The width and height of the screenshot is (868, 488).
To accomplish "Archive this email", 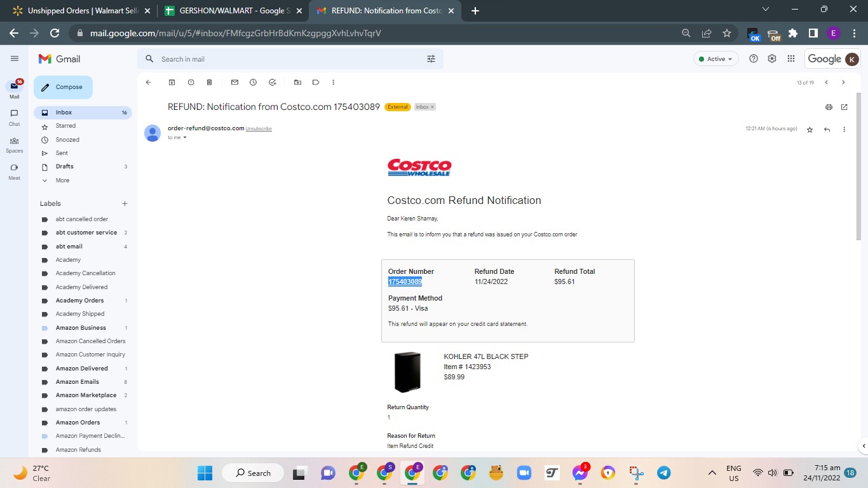I will 172,82.
